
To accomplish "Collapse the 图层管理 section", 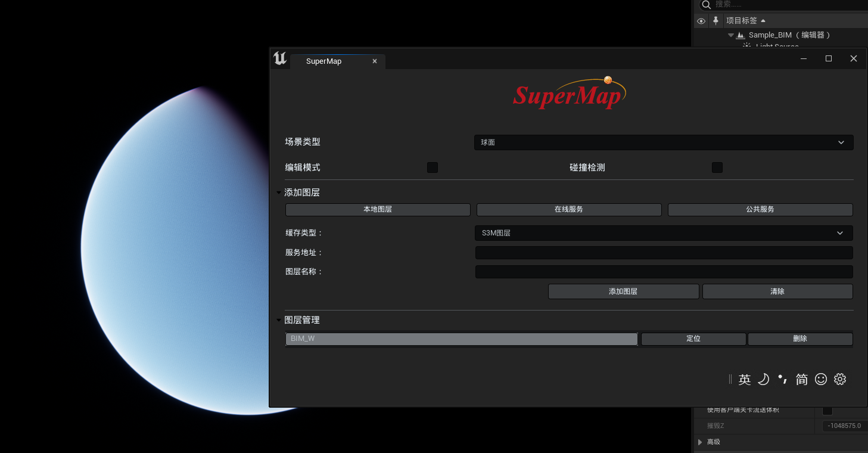I will [279, 320].
